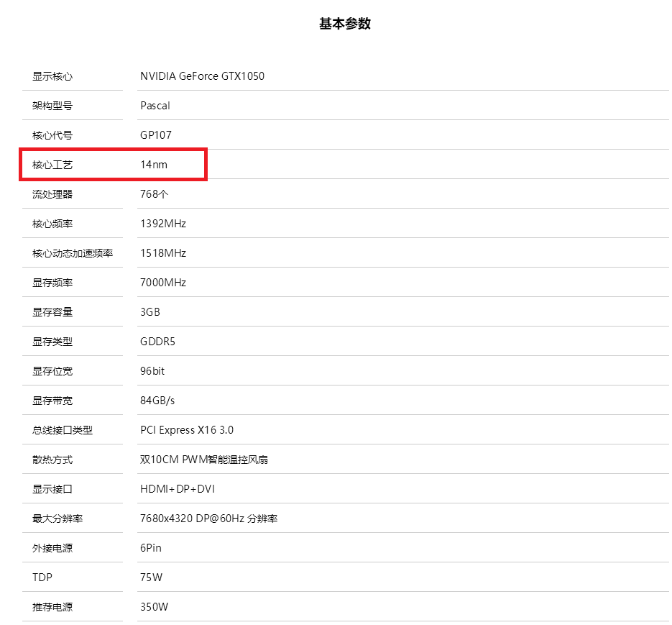Select the 推荐电源 label
The image size is (672, 625).
coord(52,608)
